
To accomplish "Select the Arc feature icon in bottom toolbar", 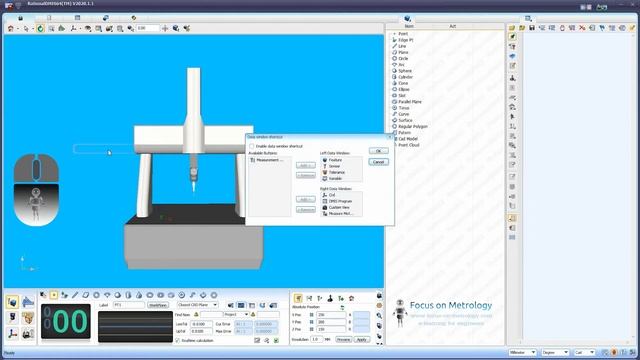I will click(107, 295).
